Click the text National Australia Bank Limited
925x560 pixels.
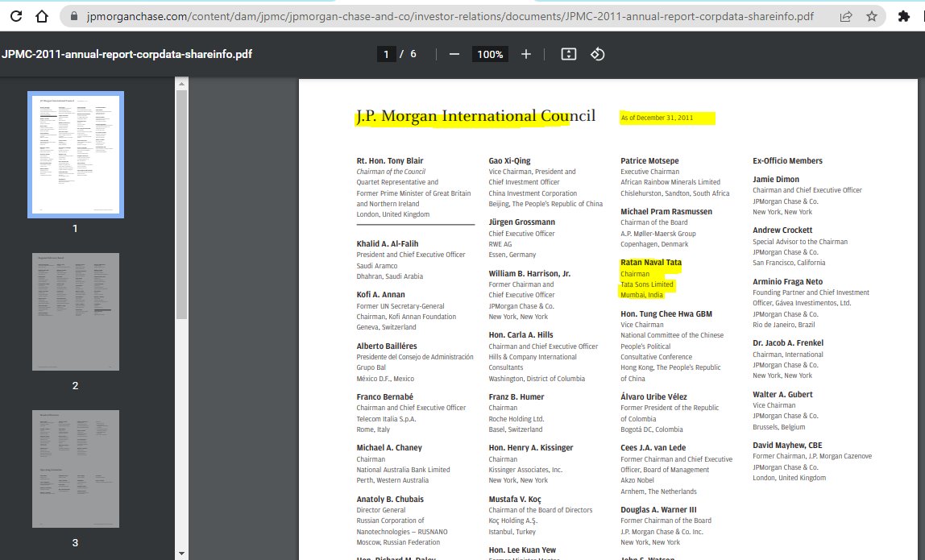tap(403, 471)
